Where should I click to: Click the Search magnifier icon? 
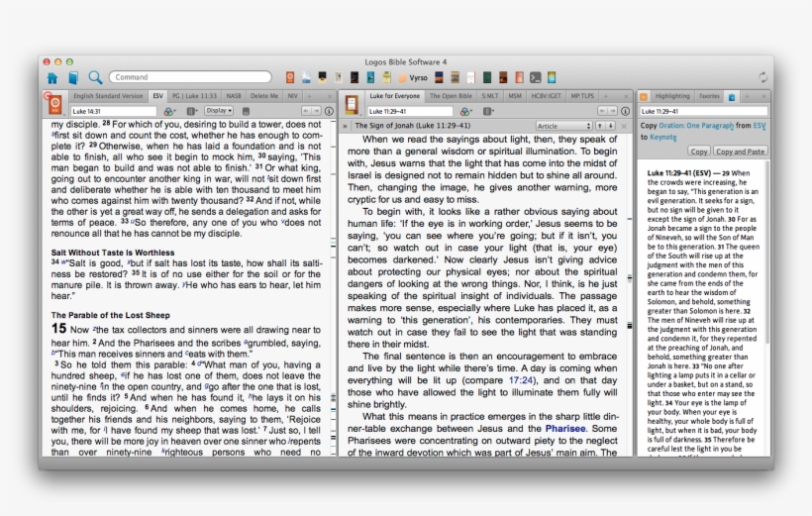tap(95, 77)
